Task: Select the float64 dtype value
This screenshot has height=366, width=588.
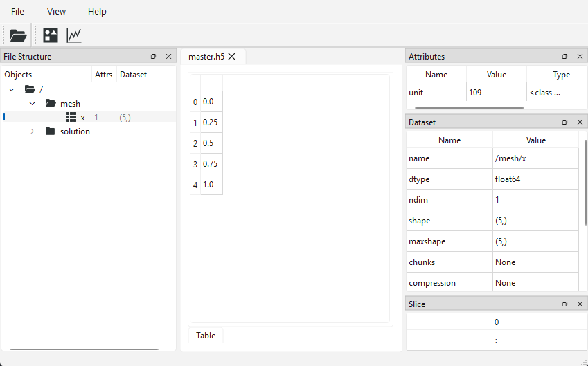Action: point(535,179)
